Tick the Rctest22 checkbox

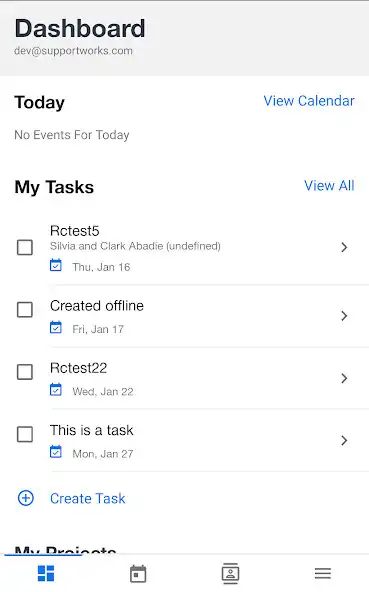point(25,372)
